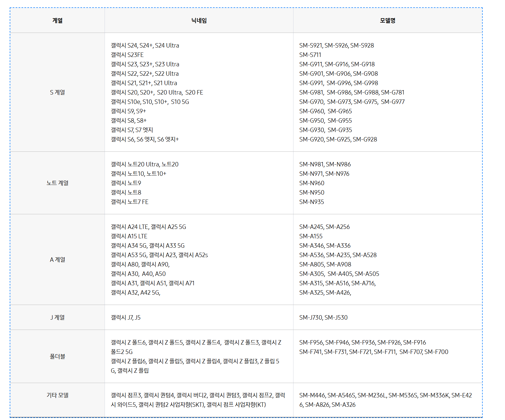Click the 갤럭시 A15 LTE line
The image size is (505, 420).
pos(129,236)
